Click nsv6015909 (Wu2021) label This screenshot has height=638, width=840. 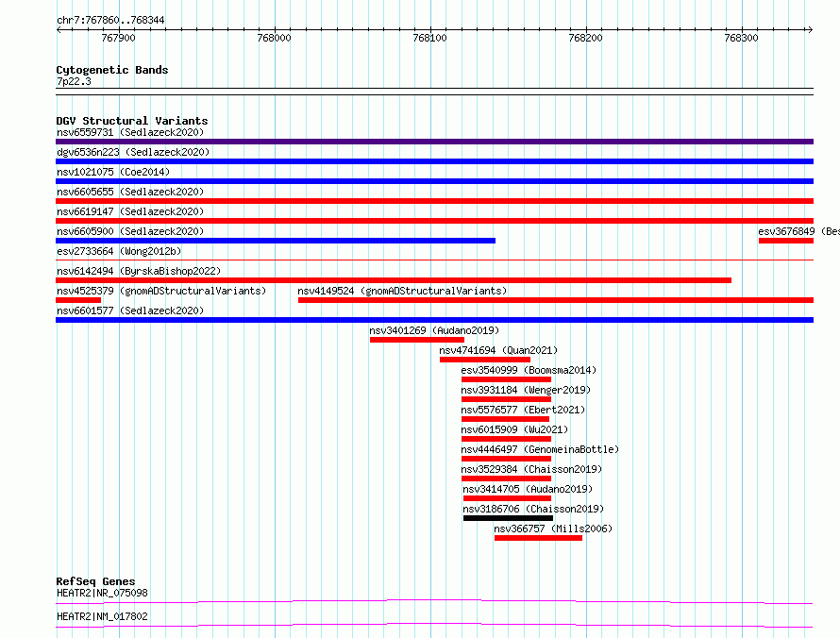click(514, 429)
